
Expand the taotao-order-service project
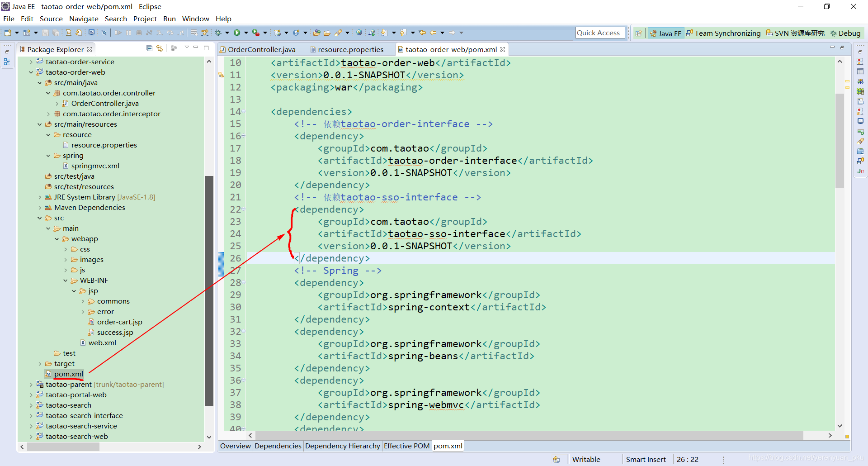click(31, 62)
